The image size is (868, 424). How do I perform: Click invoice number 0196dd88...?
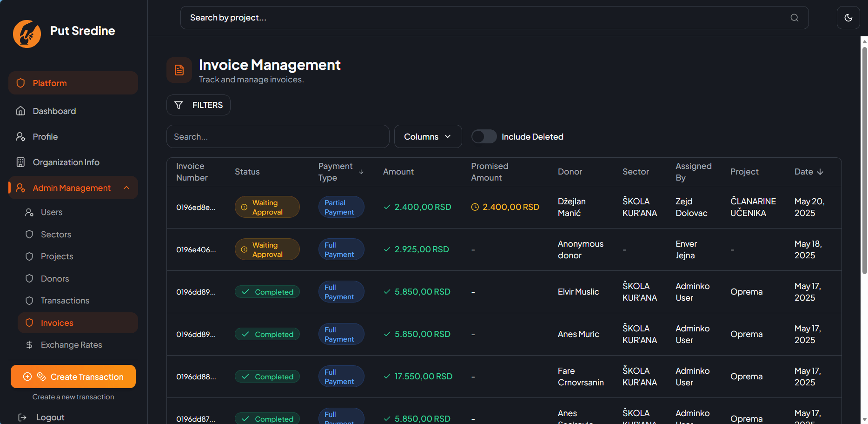(x=196, y=377)
